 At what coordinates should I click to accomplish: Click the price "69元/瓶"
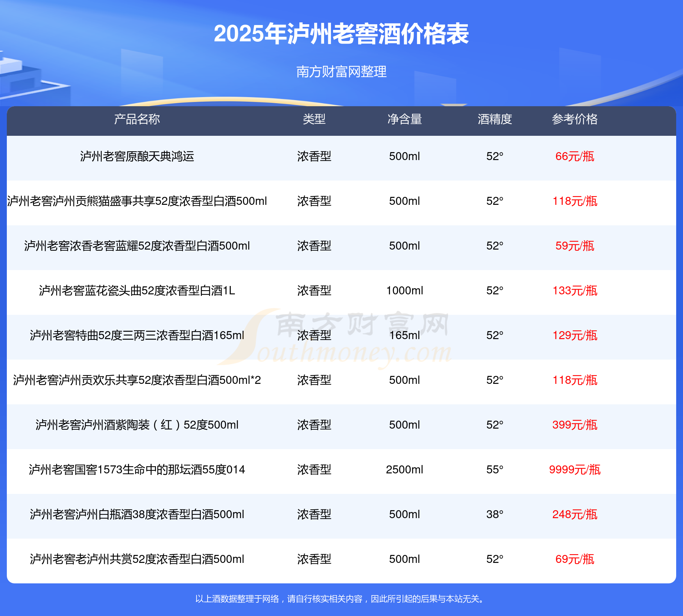pos(575,559)
